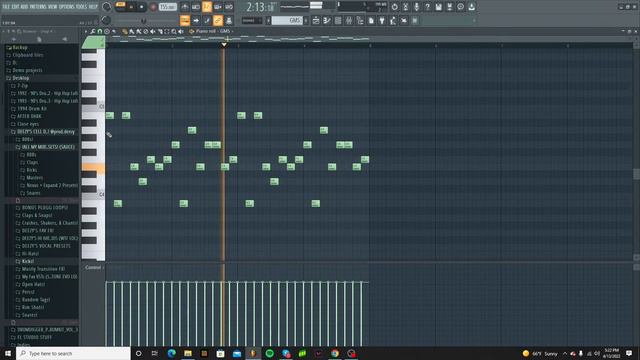Select the Mute tool in piano roll
The height and width of the screenshot is (360, 640).
coord(153,31)
